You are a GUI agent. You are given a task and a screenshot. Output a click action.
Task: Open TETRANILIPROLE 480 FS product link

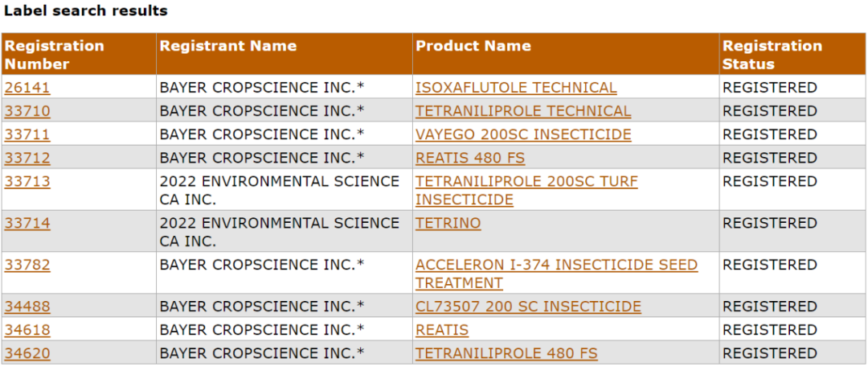click(506, 353)
